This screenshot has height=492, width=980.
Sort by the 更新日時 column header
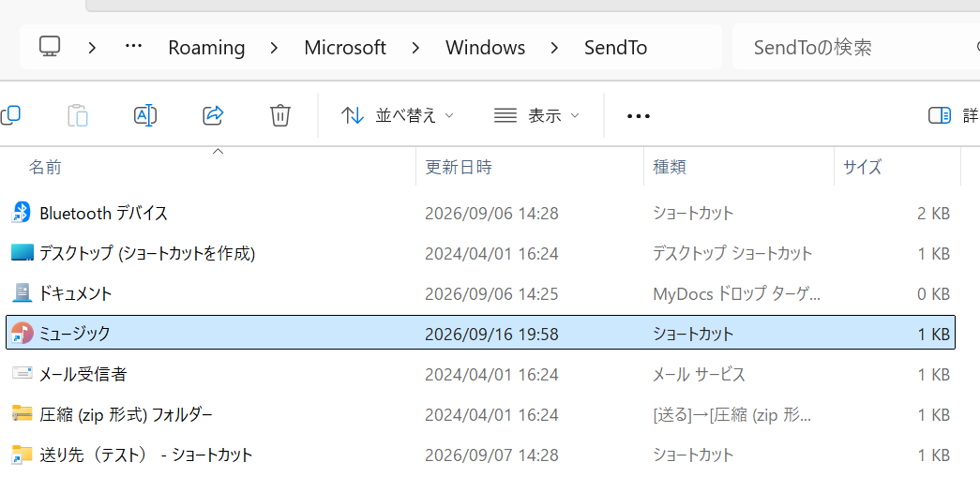459,167
